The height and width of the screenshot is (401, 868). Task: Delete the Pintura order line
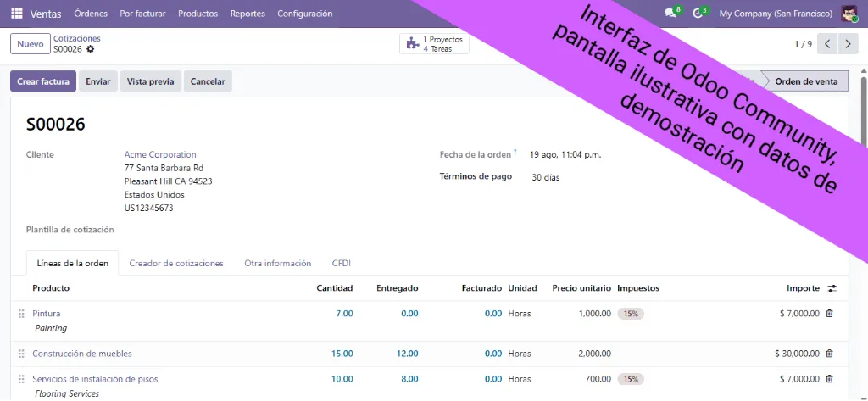[x=829, y=314]
